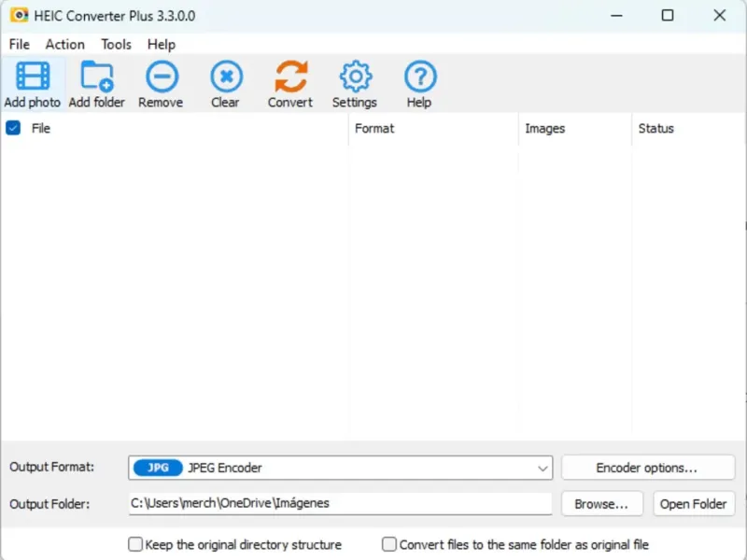Viewport: 747px width, 560px height.
Task: Click the Browse button
Action: (602, 504)
